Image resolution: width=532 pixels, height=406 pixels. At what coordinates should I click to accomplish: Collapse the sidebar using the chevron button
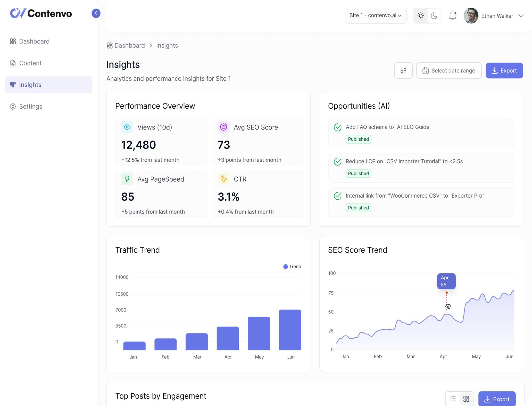[96, 13]
